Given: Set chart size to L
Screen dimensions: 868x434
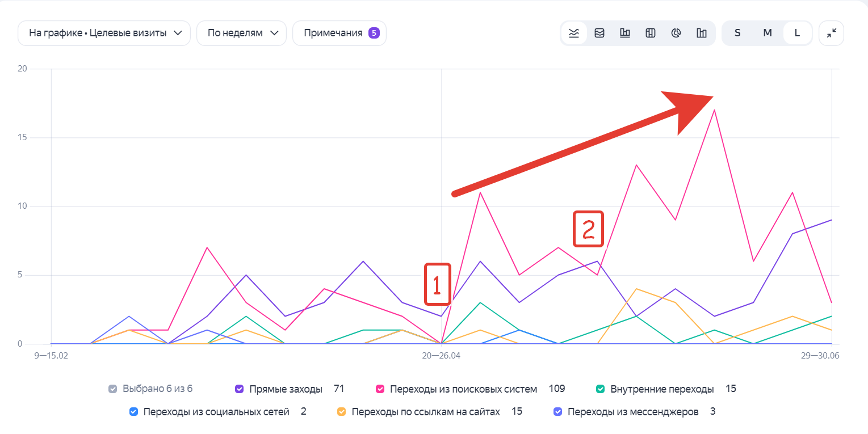Looking at the screenshot, I should pyautogui.click(x=797, y=33).
